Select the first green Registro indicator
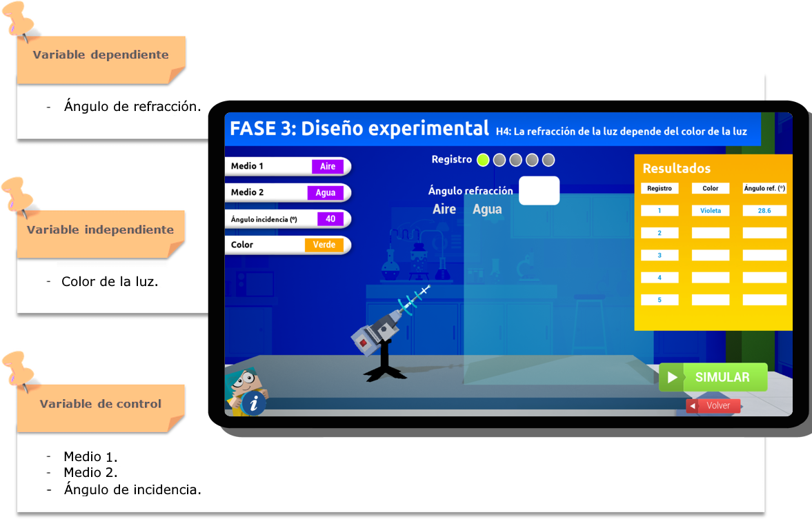 483,160
